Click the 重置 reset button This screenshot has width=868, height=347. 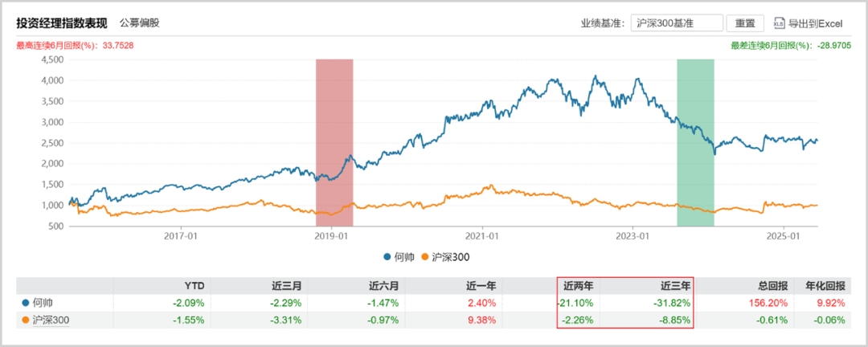pos(744,23)
